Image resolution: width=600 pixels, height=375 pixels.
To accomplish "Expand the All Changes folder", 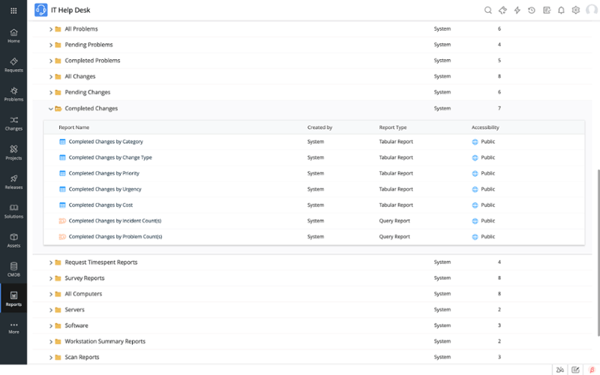I will (x=51, y=77).
